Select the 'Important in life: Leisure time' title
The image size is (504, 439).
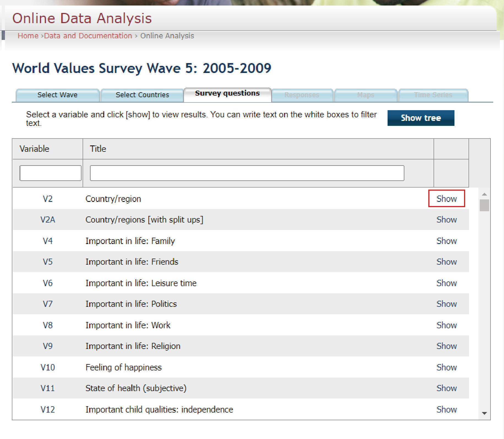pos(141,283)
